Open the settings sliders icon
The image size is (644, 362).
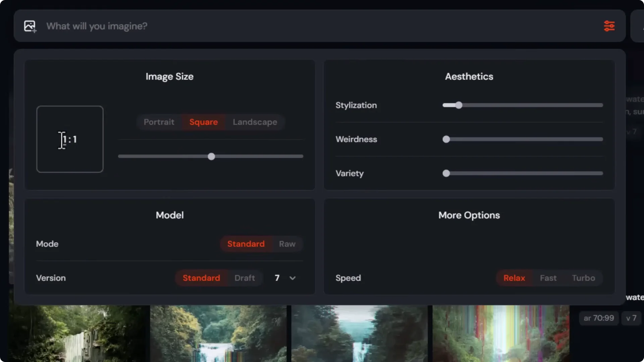[x=609, y=26]
